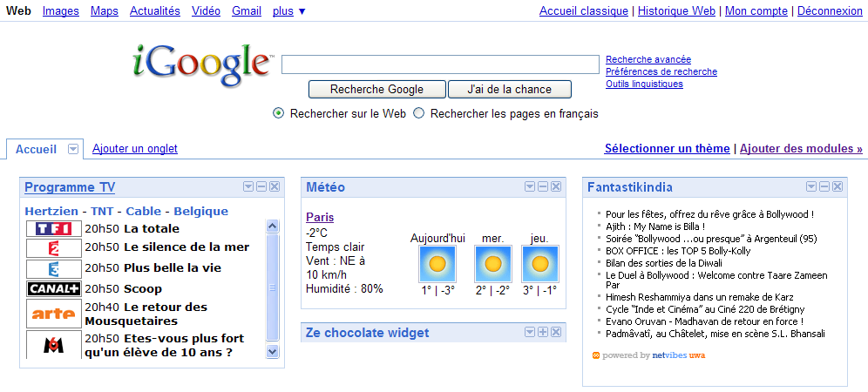Switch TV listing to Cable
Viewport: 868px width, 392px height.
(x=144, y=211)
